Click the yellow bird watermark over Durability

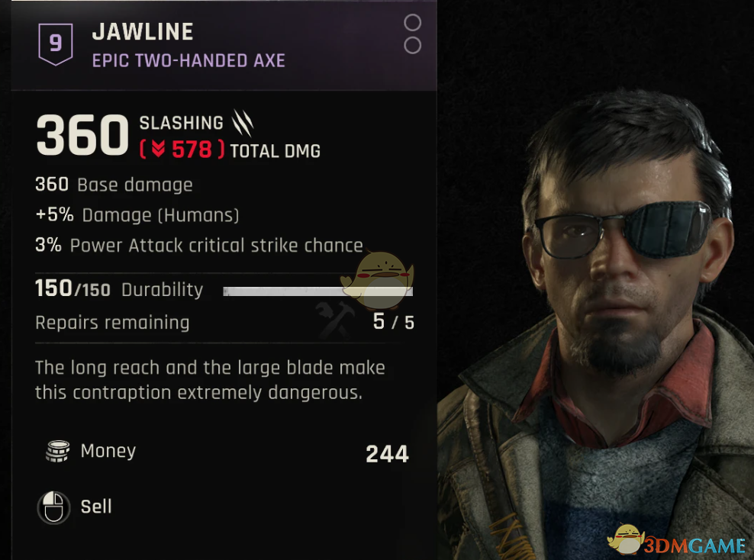click(x=377, y=280)
